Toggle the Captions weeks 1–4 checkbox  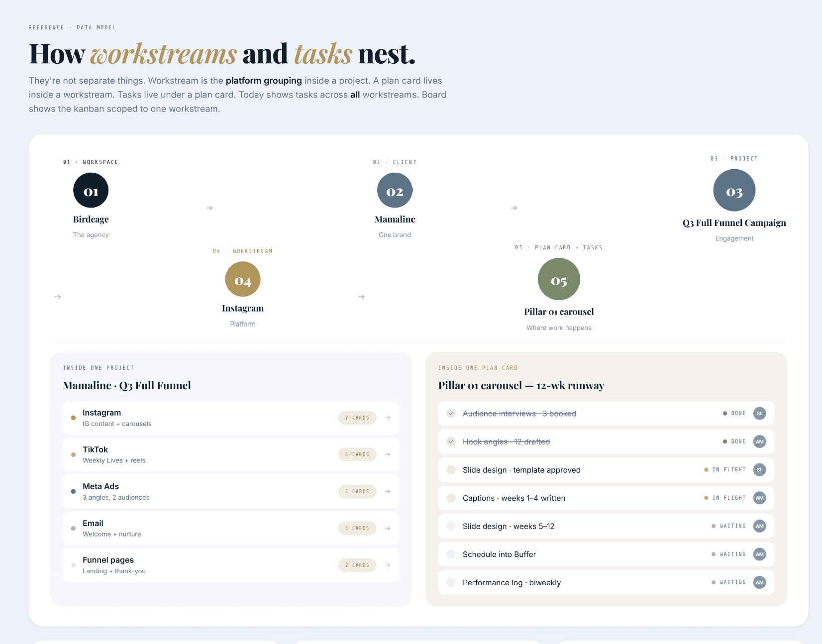click(451, 498)
